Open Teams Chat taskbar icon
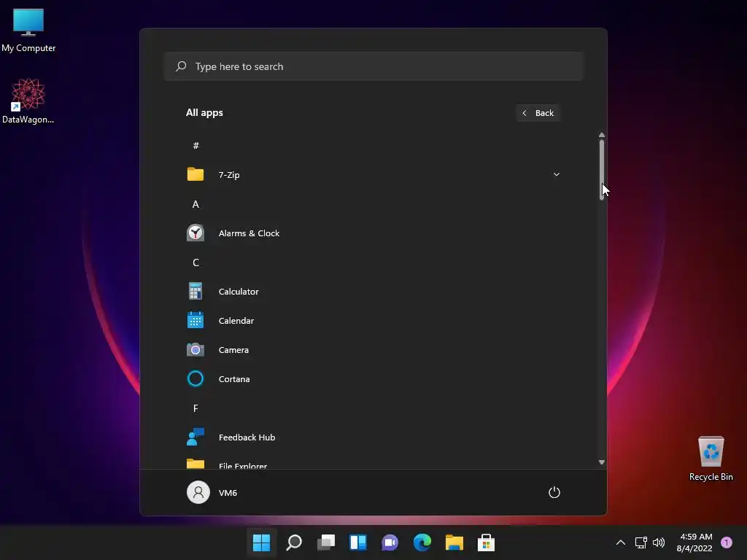The image size is (747, 560). pos(390,542)
